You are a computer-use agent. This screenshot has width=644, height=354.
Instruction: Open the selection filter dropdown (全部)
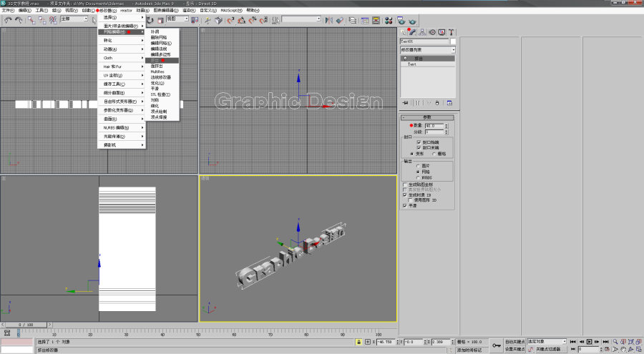(x=74, y=19)
